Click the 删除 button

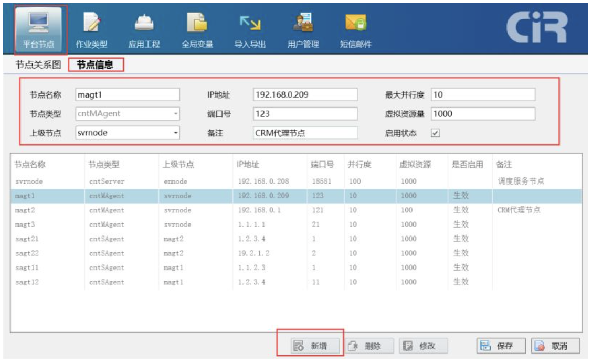(x=369, y=346)
